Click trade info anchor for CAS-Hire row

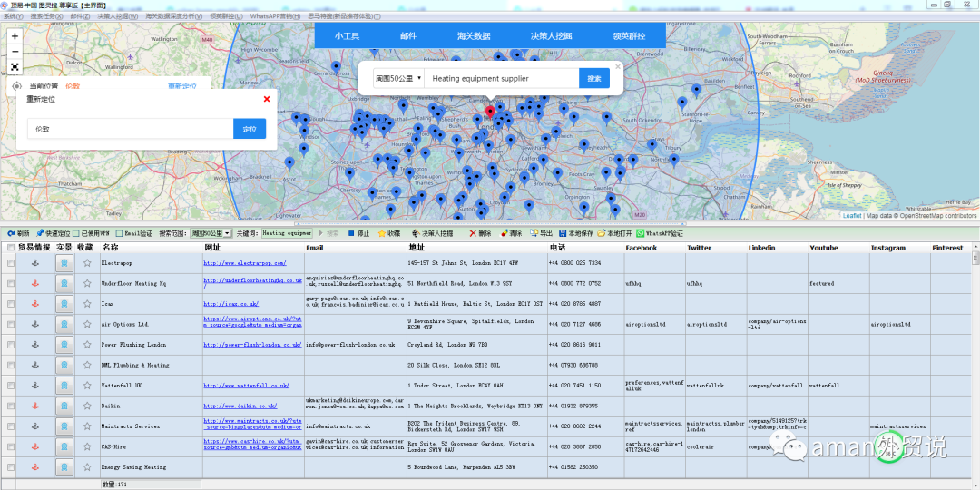tap(35, 446)
